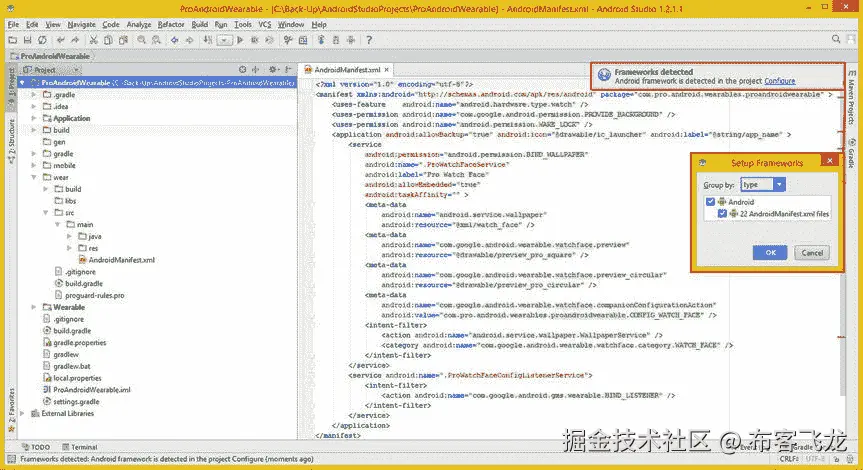
Task: Click the Paste toolbar icon
Action: 123,40
